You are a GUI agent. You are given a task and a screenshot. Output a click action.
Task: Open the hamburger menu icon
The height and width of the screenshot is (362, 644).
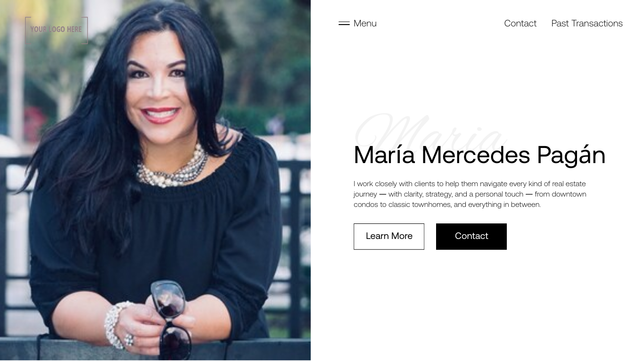point(344,23)
